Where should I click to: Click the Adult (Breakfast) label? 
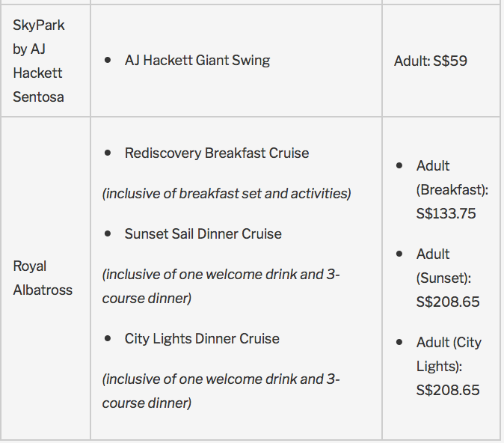pos(452,178)
